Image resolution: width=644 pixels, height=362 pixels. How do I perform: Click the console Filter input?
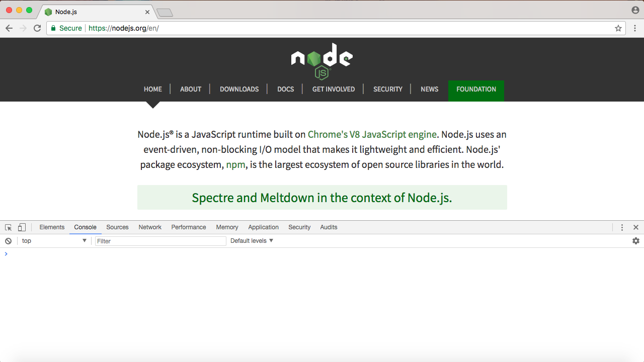[x=160, y=241]
